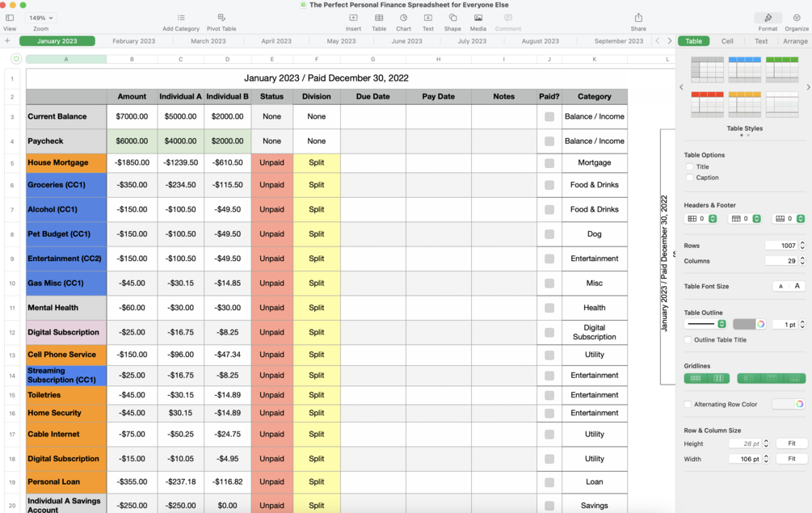Select the gray table style thumbnail
The image size is (812, 513).
(708, 70)
